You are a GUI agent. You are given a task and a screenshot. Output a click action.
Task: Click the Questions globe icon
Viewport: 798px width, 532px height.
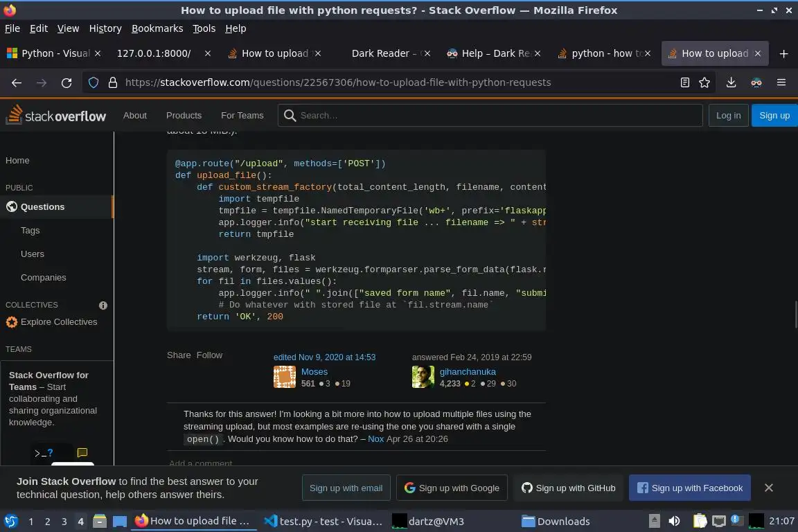pos(12,206)
